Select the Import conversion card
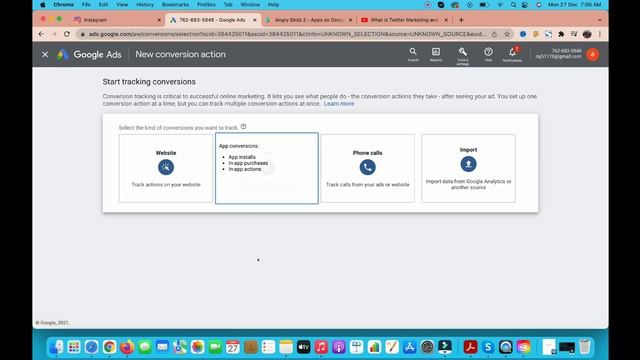 [x=468, y=168]
